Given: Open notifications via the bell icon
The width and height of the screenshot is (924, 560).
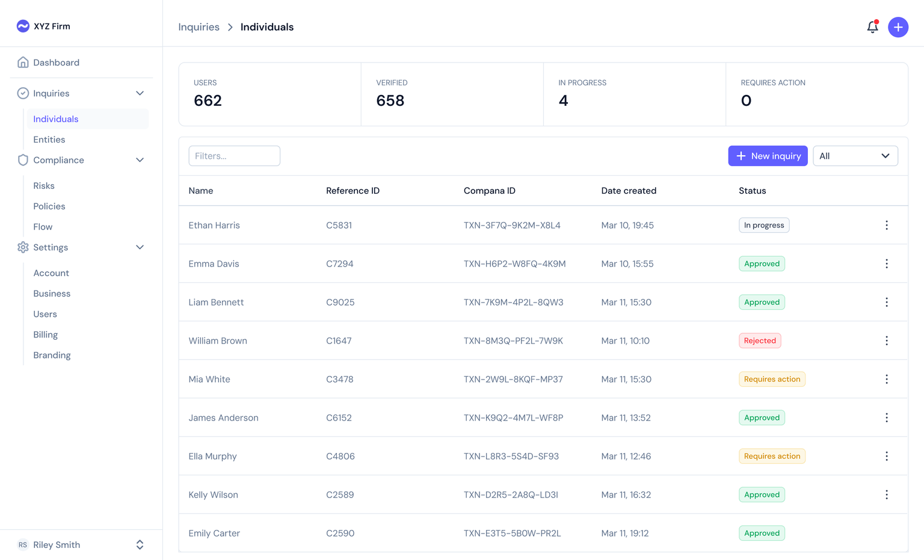Looking at the screenshot, I should [x=872, y=26].
